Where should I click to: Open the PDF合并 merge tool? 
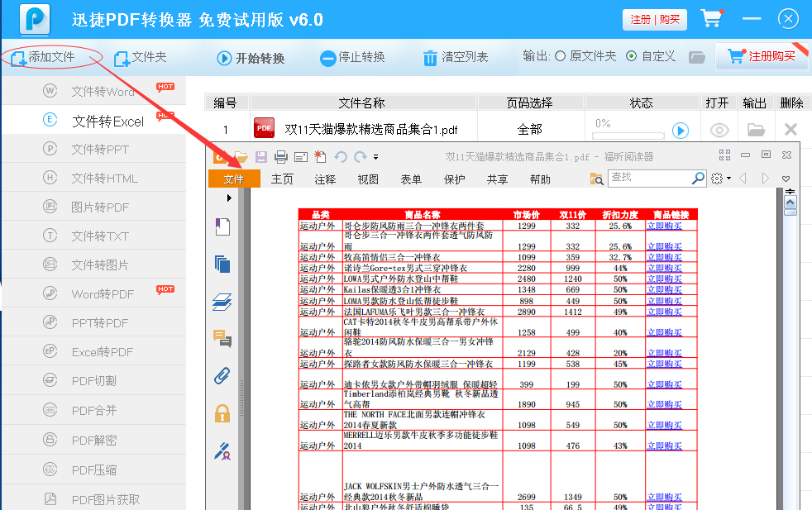point(94,411)
